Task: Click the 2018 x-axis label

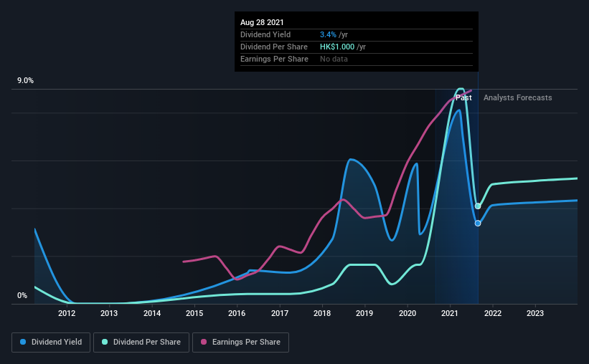Action: coord(322,313)
